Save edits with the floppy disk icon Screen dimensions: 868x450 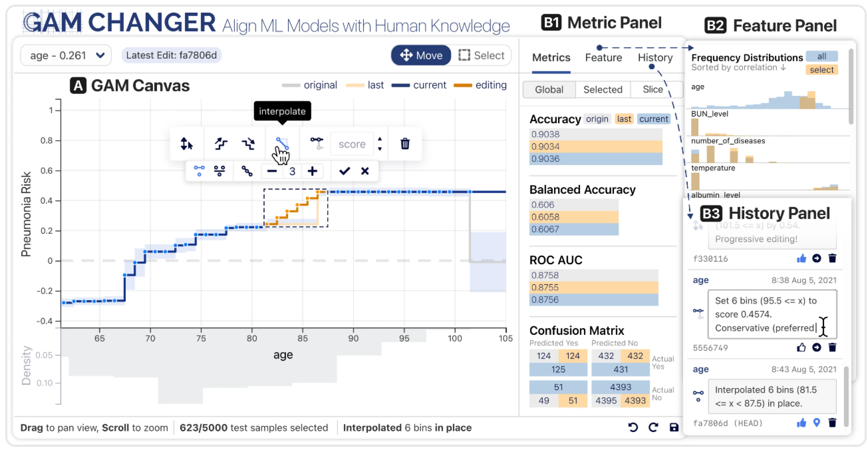674,427
